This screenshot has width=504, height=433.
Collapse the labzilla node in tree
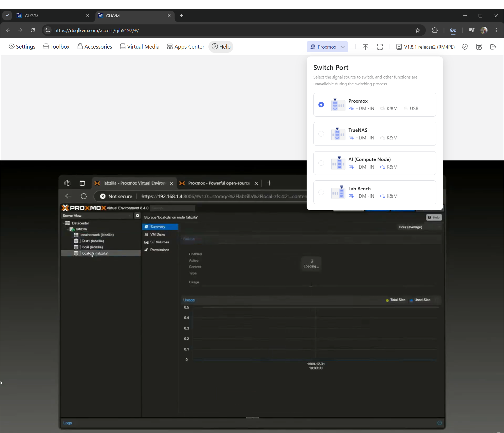pyautogui.click(x=68, y=229)
